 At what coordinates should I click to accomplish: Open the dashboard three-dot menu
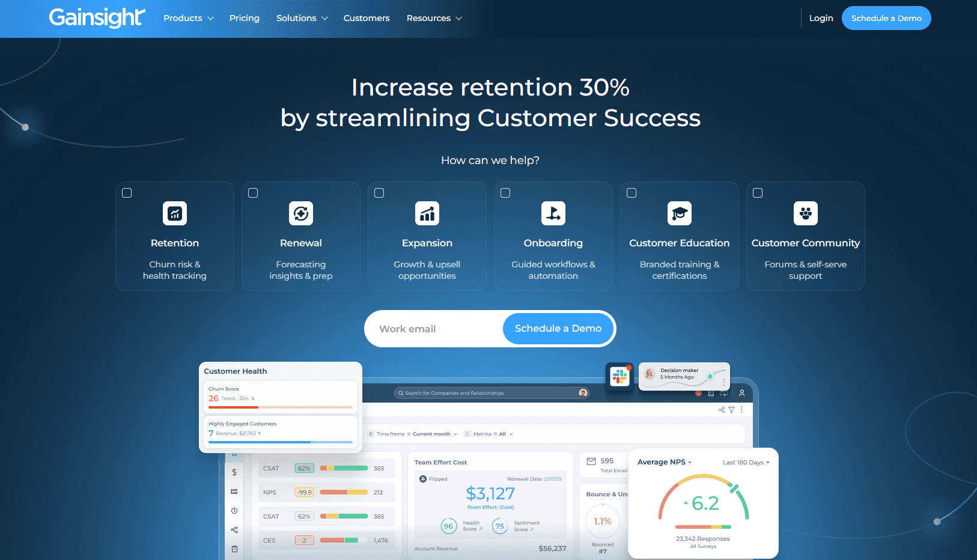point(741,410)
